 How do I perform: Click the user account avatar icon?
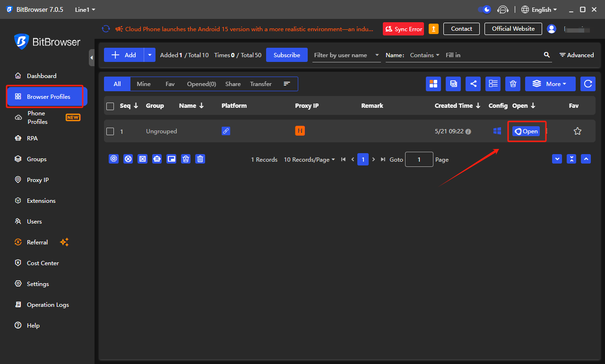[x=552, y=29]
